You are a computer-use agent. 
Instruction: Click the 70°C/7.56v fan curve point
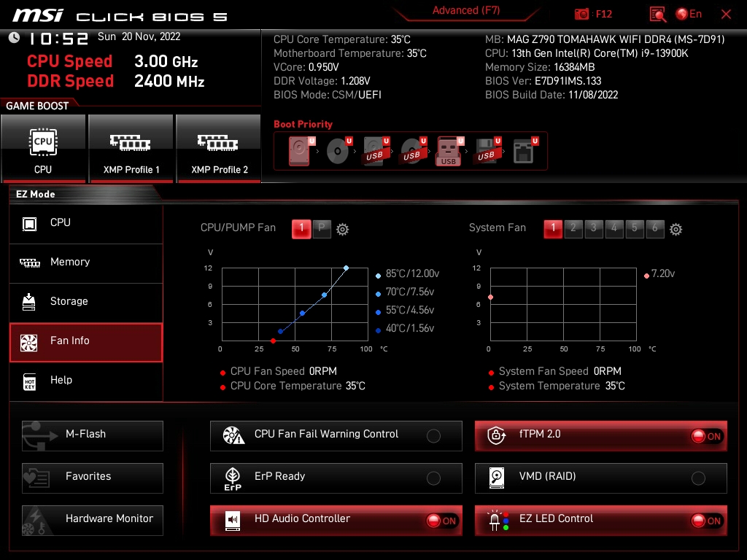click(325, 295)
